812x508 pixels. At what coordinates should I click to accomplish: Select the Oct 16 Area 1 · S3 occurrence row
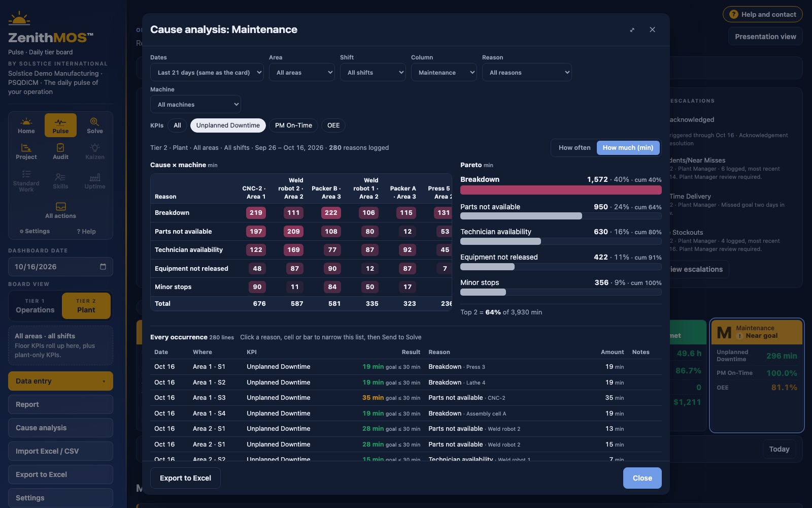coord(406,398)
